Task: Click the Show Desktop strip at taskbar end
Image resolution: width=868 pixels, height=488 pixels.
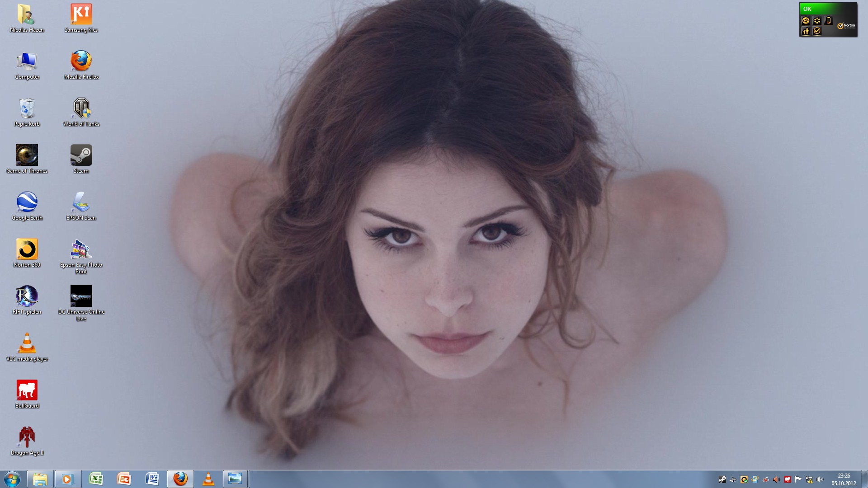Action: coord(864,479)
